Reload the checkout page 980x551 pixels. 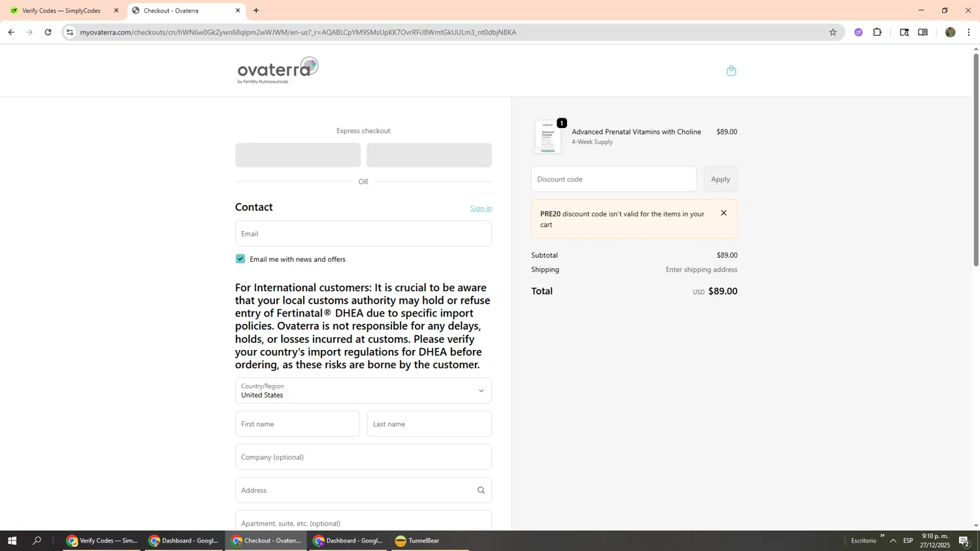(48, 32)
